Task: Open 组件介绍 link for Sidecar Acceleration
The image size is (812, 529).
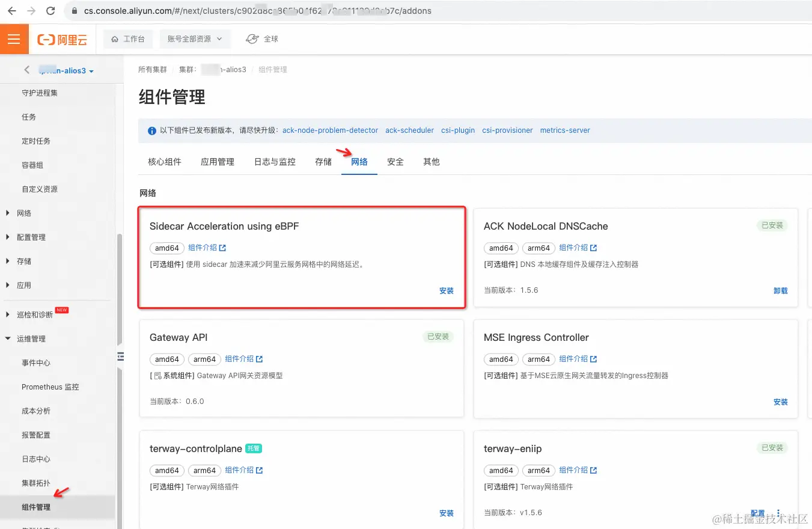Action: [207, 248]
